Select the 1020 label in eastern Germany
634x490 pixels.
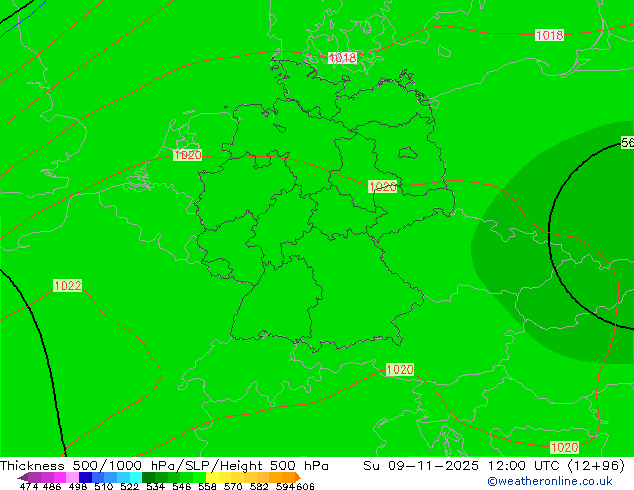pos(383,186)
